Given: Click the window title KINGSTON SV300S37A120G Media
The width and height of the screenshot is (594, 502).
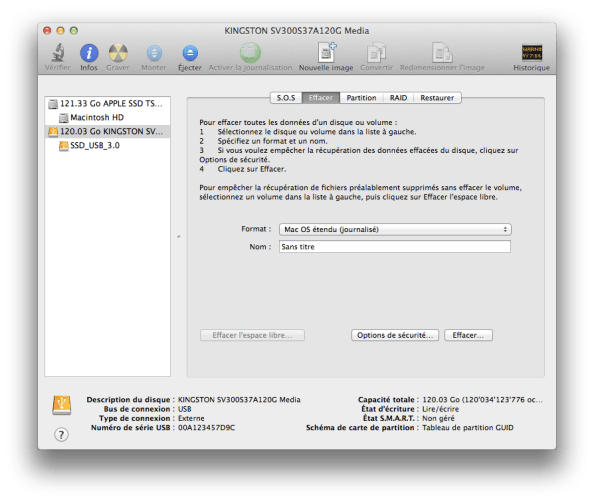Looking at the screenshot, I should pyautogui.click(x=297, y=31).
